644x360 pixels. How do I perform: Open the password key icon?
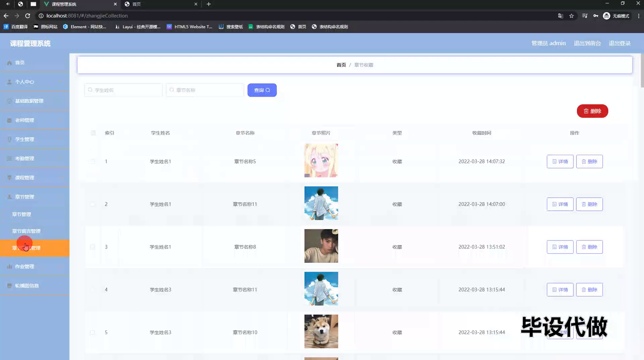pyautogui.click(x=596, y=16)
